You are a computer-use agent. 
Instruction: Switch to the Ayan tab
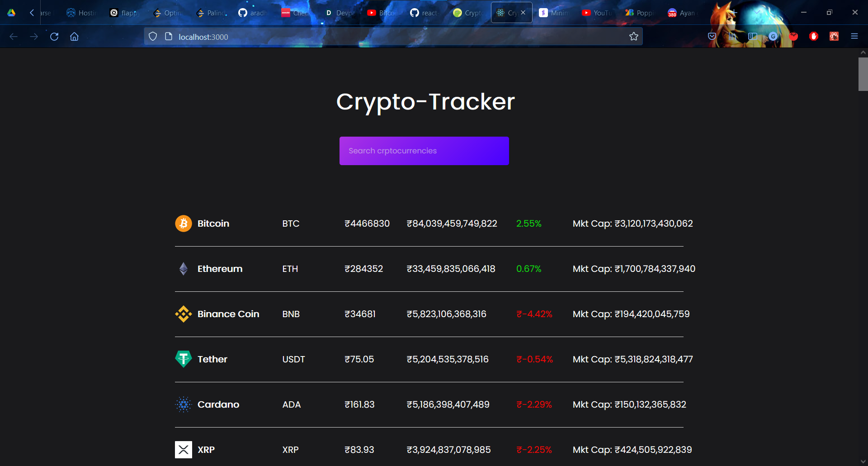pyautogui.click(x=684, y=13)
